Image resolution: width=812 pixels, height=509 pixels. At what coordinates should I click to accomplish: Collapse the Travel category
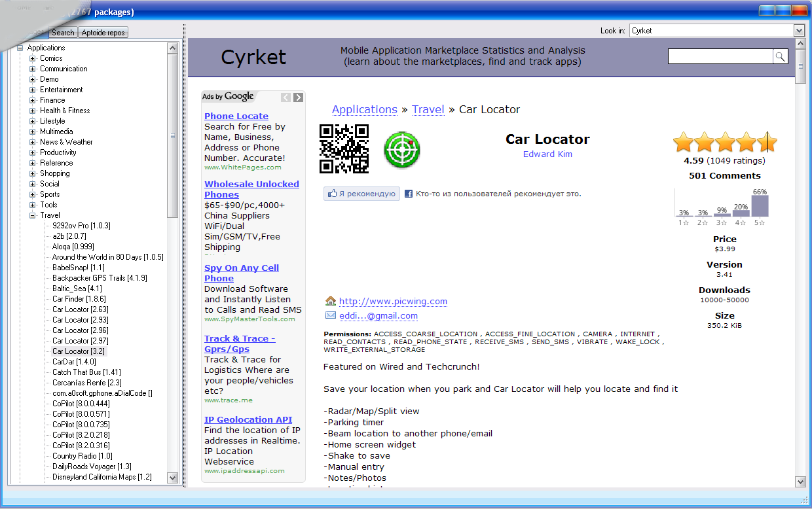[x=33, y=215]
